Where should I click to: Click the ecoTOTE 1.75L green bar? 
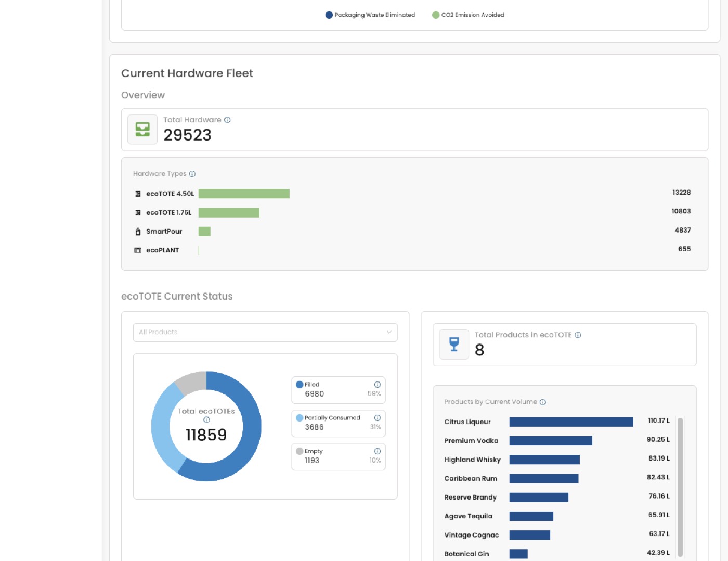coord(229,212)
